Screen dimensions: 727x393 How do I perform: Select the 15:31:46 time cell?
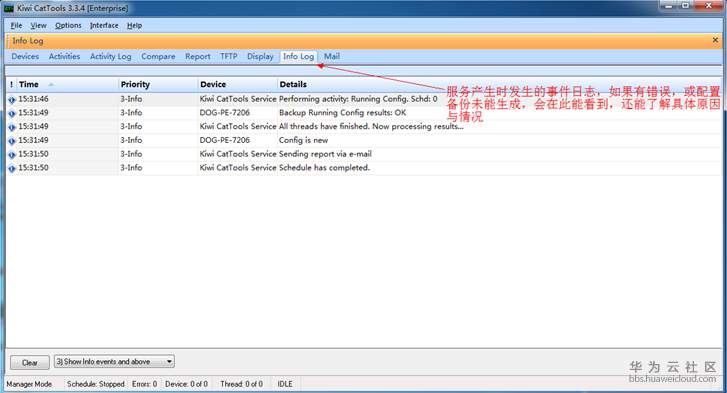[33, 99]
